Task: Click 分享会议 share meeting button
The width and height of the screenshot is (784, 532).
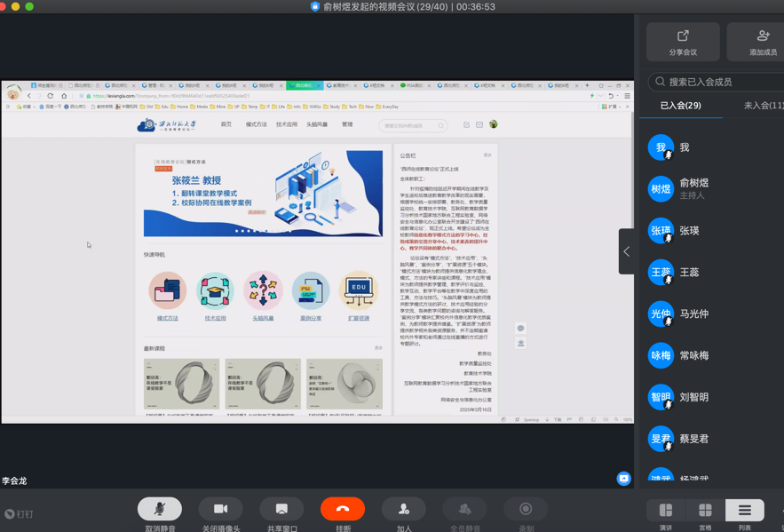Action: pos(683,42)
